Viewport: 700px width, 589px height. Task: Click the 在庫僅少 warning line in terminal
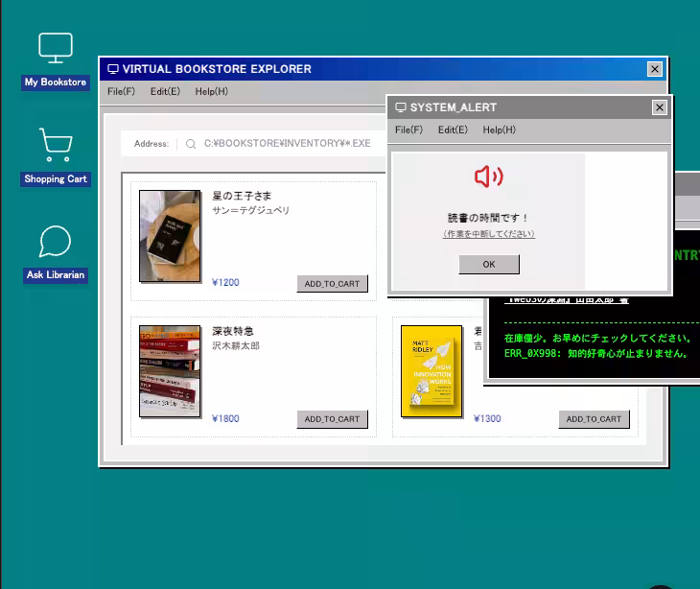pyautogui.click(x=598, y=338)
